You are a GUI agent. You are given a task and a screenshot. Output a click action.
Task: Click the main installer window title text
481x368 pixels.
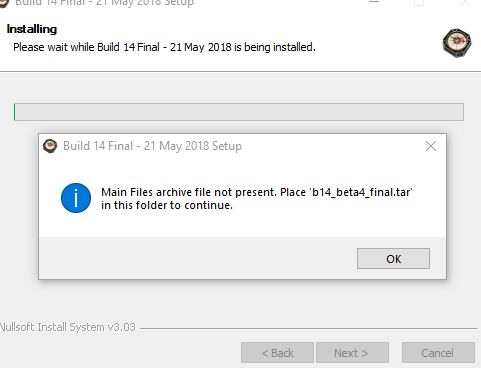tap(104, 3)
